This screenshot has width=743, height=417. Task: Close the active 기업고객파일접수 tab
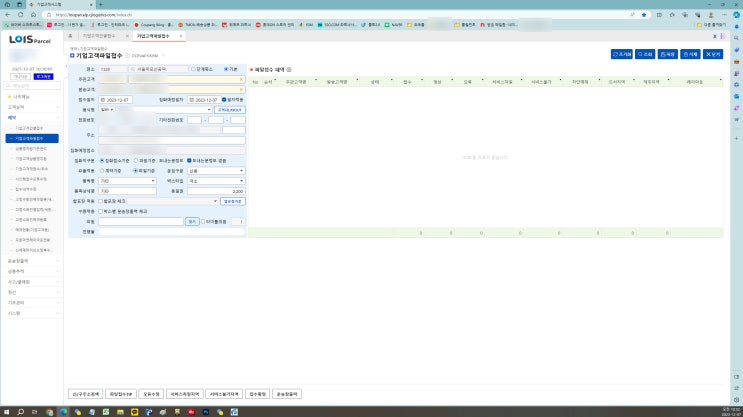click(x=181, y=36)
